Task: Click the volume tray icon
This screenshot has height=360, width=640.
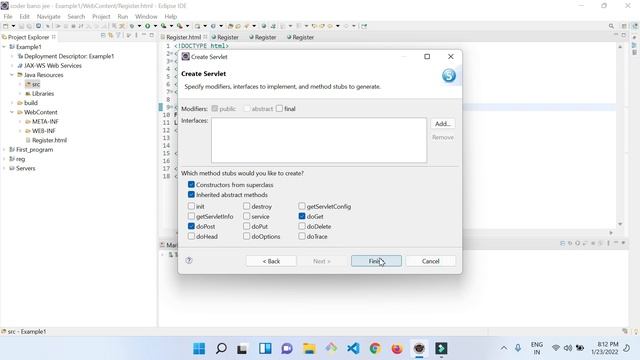Action: point(567,348)
